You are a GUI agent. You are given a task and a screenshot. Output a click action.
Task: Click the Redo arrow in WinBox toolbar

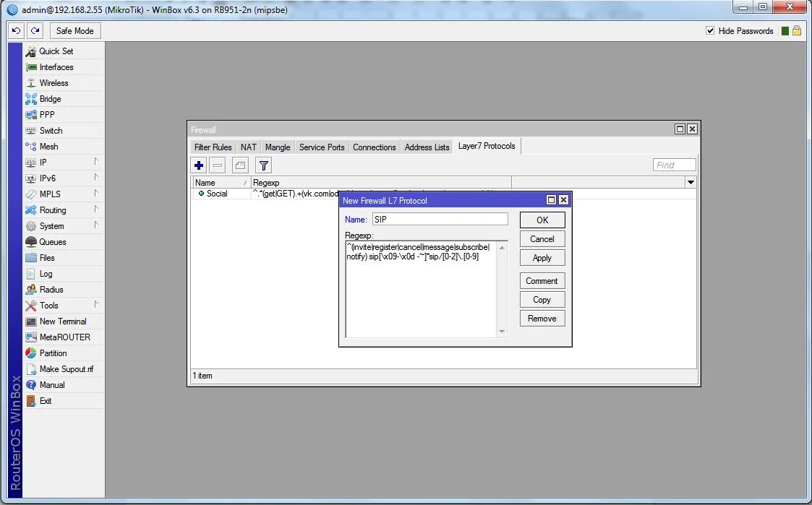point(35,31)
